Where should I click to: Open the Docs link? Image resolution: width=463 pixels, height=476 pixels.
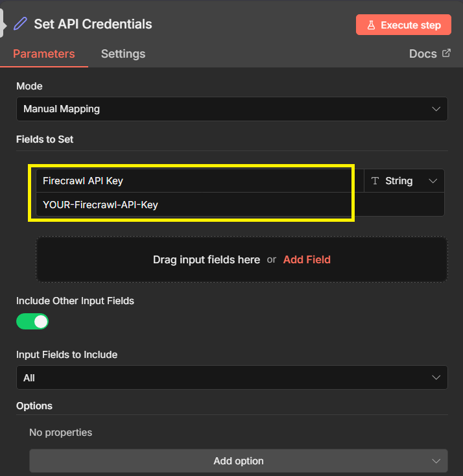pos(423,54)
